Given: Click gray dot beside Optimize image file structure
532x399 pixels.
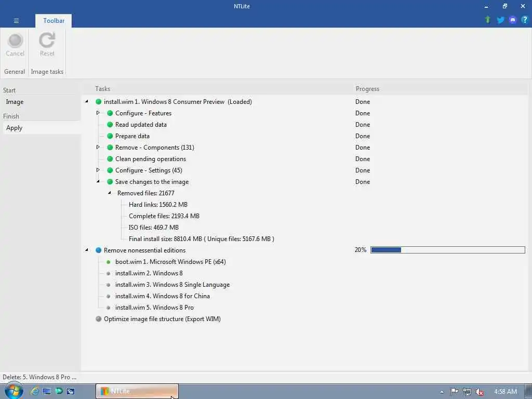Looking at the screenshot, I should point(99,319).
